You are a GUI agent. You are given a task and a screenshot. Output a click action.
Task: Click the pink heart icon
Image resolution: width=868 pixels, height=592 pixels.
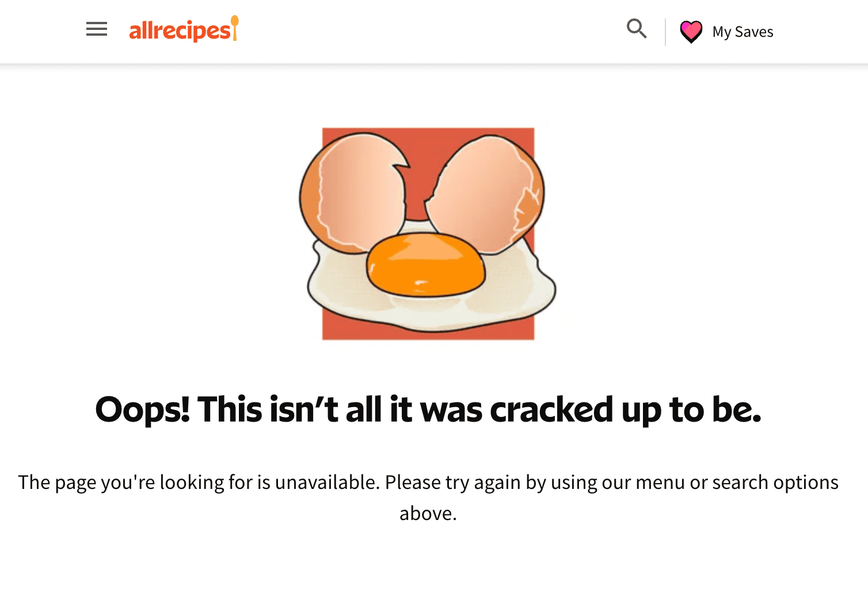tap(691, 31)
